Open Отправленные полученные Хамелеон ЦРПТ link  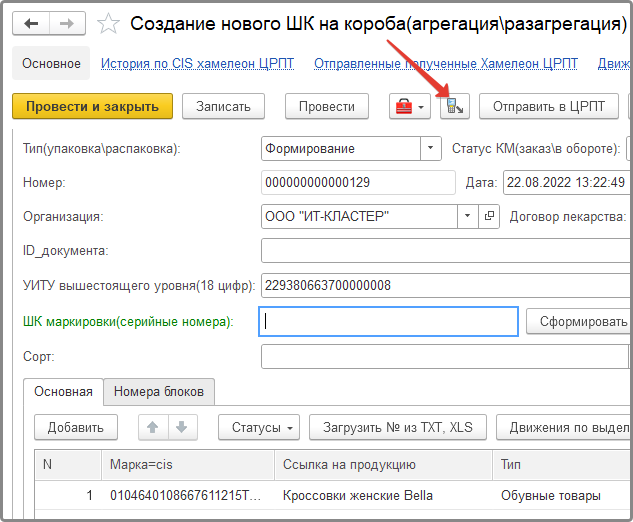tap(446, 63)
